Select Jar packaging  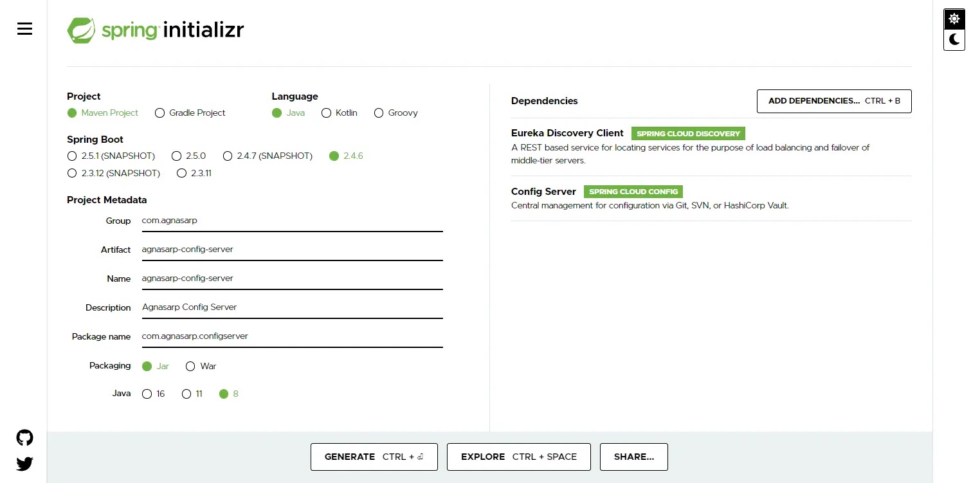click(155, 366)
